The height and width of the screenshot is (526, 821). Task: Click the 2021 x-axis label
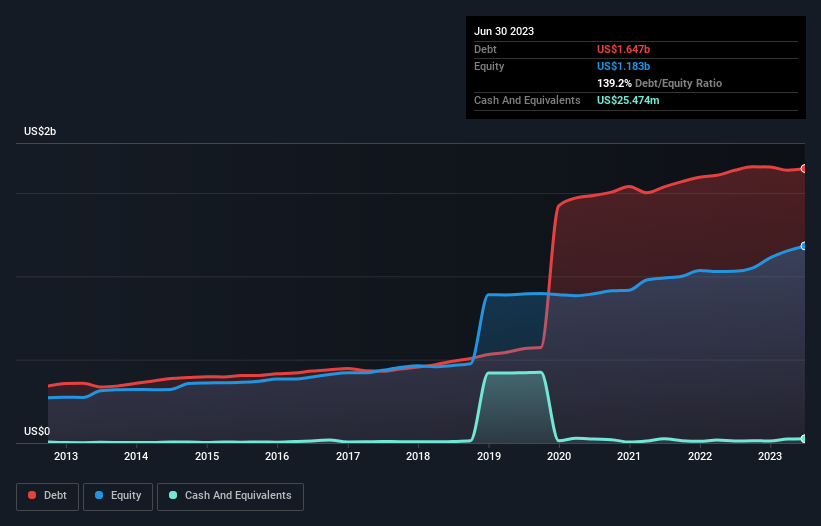point(629,456)
